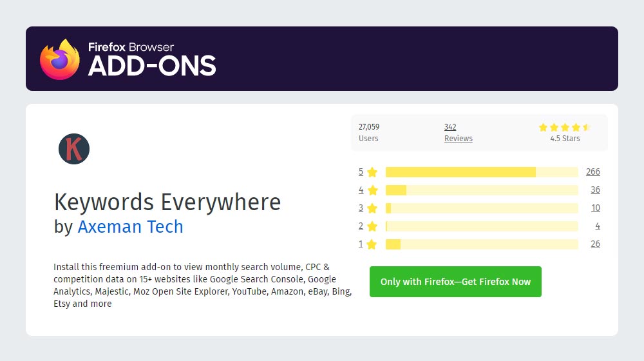Click the 4.5 Stars rating stars
Image resolution: width=644 pixels, height=361 pixels.
(x=565, y=128)
